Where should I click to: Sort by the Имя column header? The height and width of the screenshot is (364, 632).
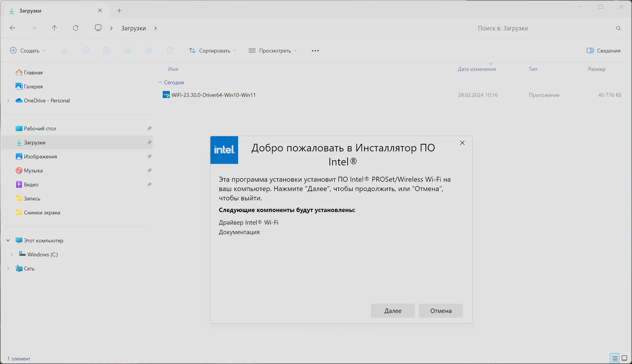point(173,69)
